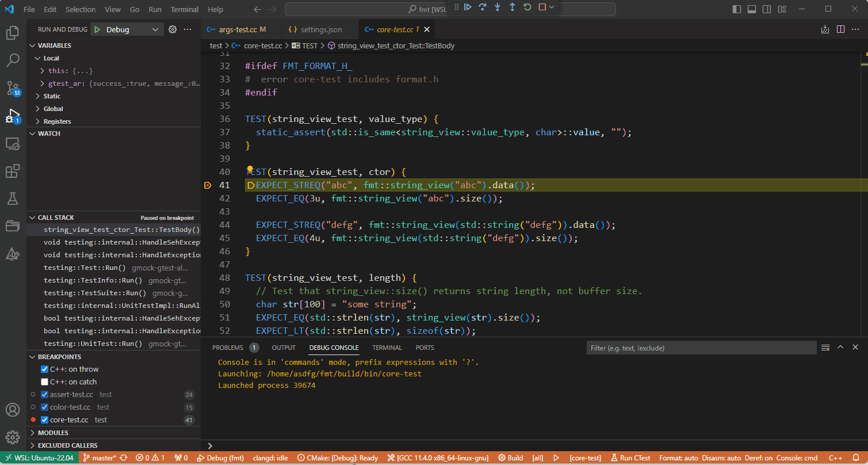Start a Build from the status bar
The image size is (868, 465).
coord(511,458)
